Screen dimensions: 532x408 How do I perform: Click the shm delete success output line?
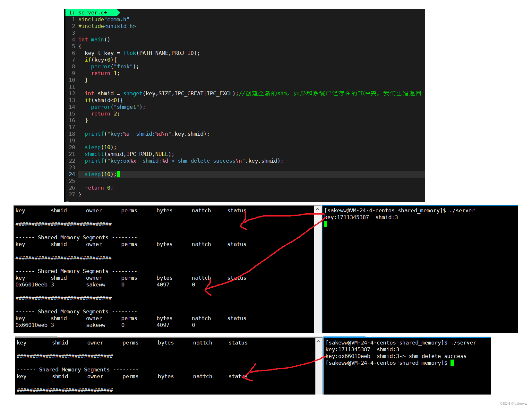396,356
